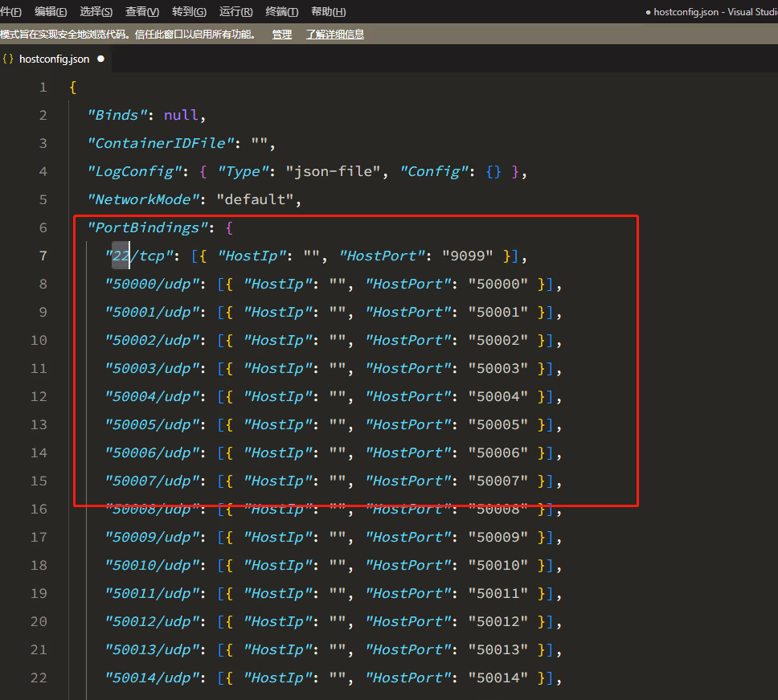Screen dimensions: 778x700
Task: Click the "HostIp" key on the 22/tcp line
Action: point(252,256)
